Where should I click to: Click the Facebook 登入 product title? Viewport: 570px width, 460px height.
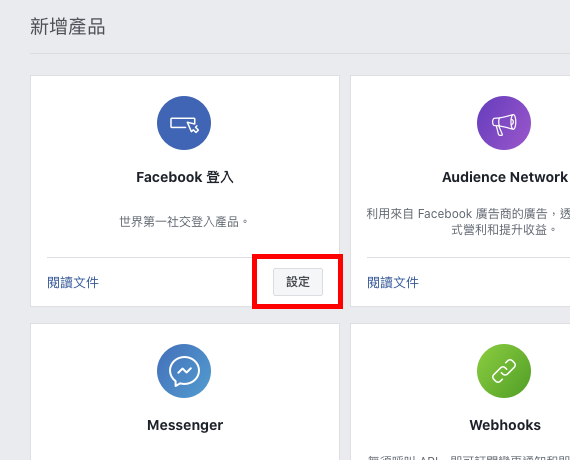coord(185,177)
